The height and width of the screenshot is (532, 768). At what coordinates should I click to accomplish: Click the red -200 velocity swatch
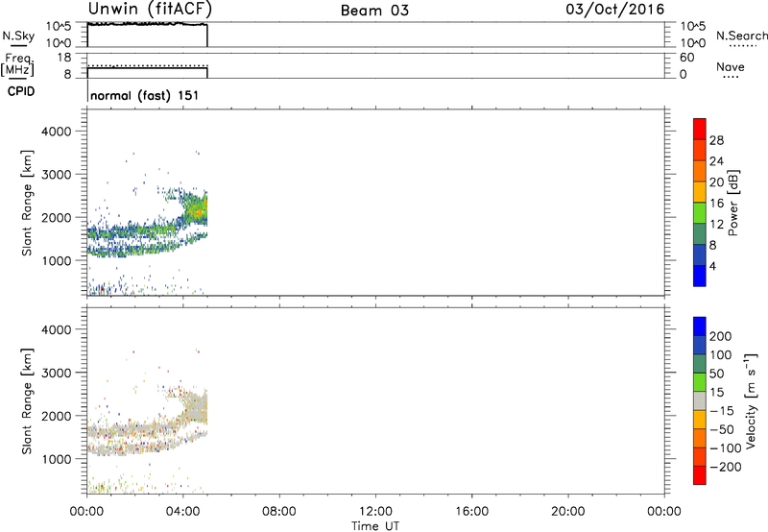coord(700,475)
